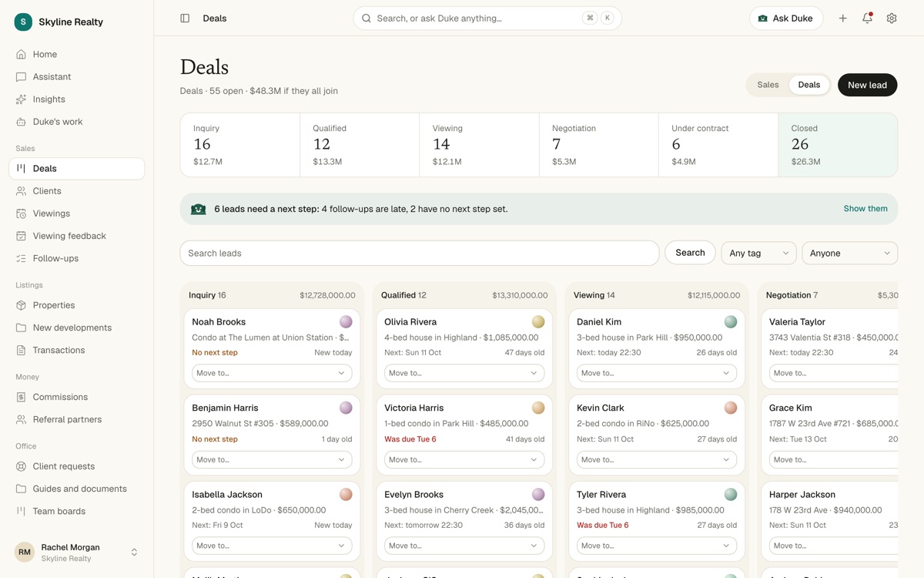Viewport: 924px width, 578px height.
Task: Open Move to dropdown for Daniel Kim
Action: point(657,373)
